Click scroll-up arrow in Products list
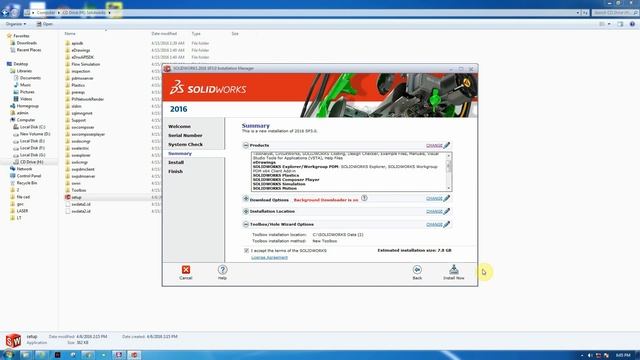Screen dimensions: 640x360 pyautogui.click(x=449, y=156)
